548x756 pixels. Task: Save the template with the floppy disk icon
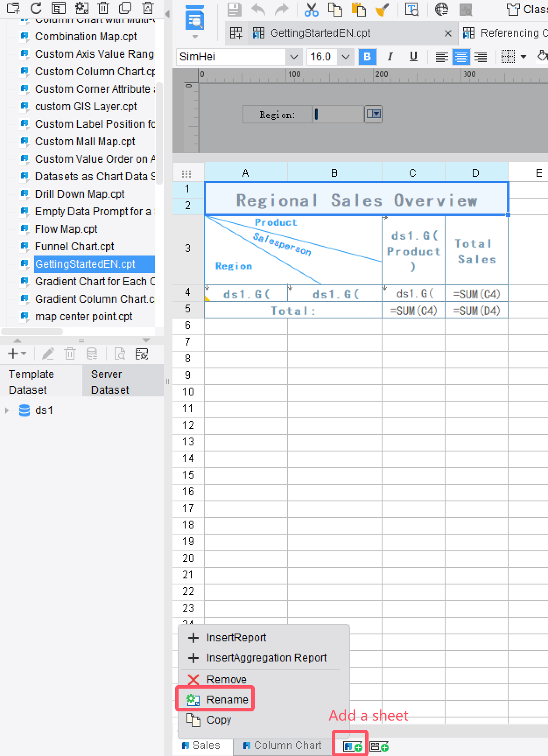[x=234, y=9]
